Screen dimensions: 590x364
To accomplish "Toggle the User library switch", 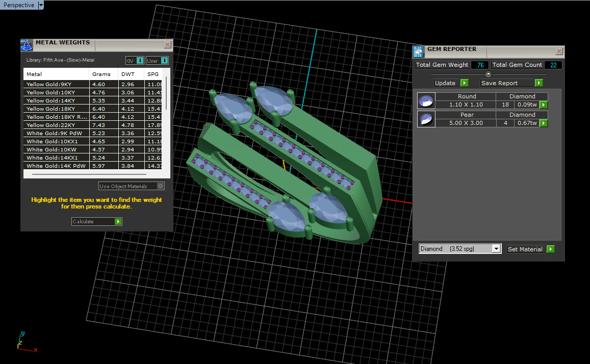I will pyautogui.click(x=164, y=61).
